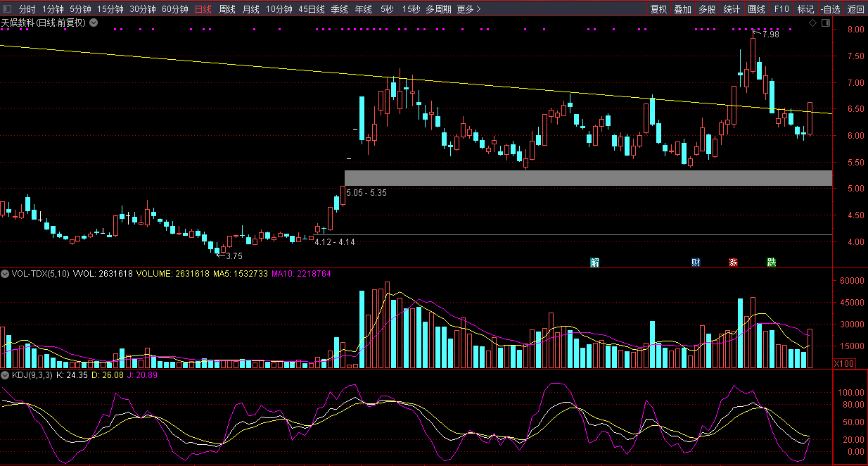Switch to the 周线 weekly period

[x=226, y=9]
